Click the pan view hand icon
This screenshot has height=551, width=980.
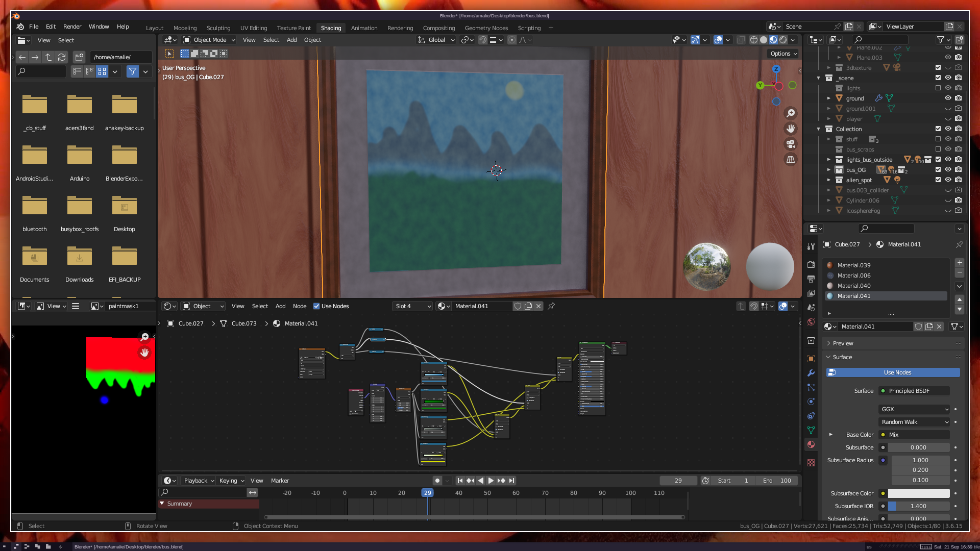791,129
